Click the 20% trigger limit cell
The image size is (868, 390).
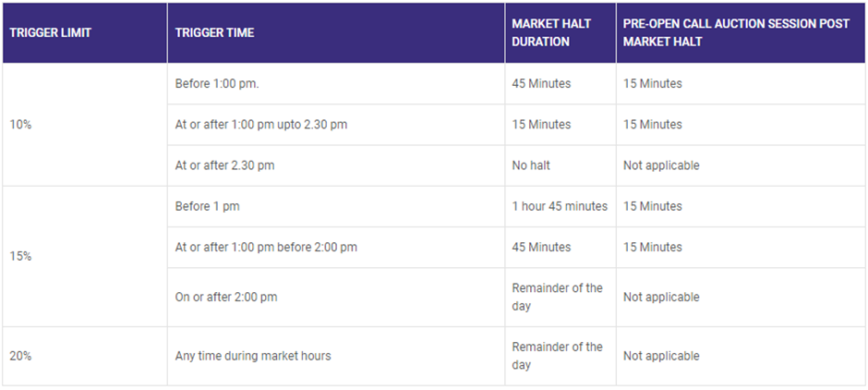(x=20, y=356)
